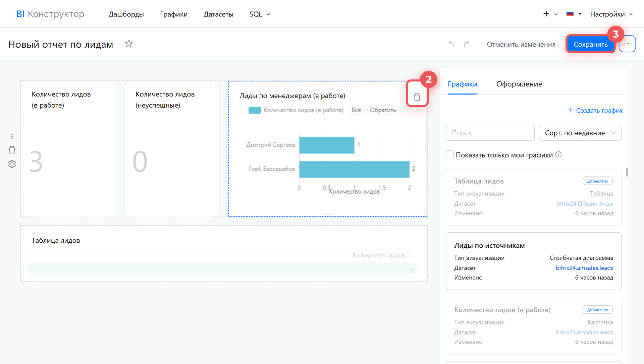Toggle 'Обратить' legend selector in chart

pos(383,110)
